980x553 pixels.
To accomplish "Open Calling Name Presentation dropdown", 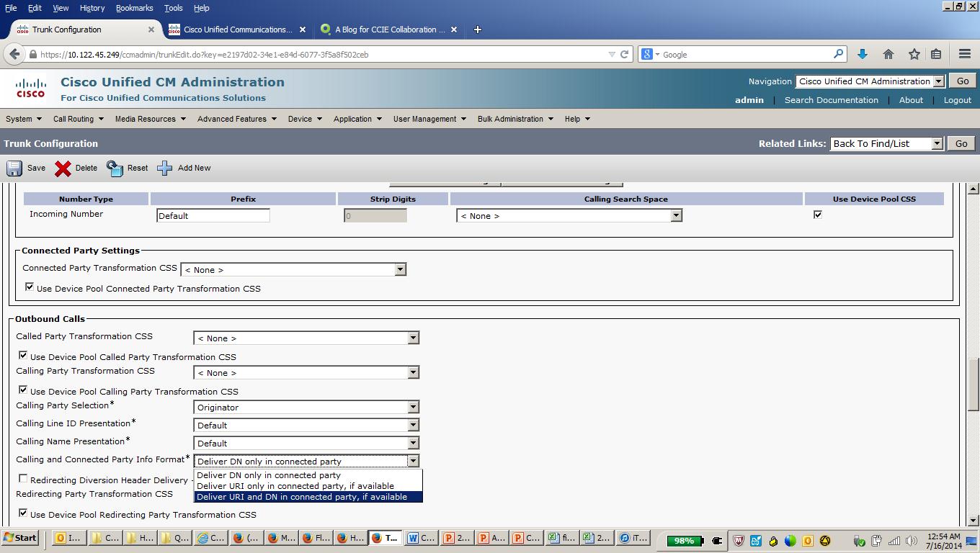I will click(306, 443).
